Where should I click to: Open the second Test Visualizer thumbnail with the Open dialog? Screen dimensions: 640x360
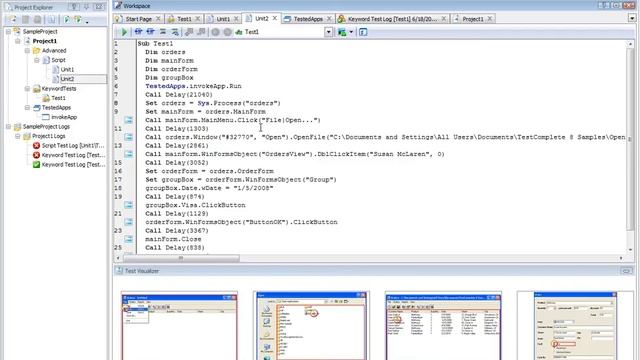[x=311, y=326]
